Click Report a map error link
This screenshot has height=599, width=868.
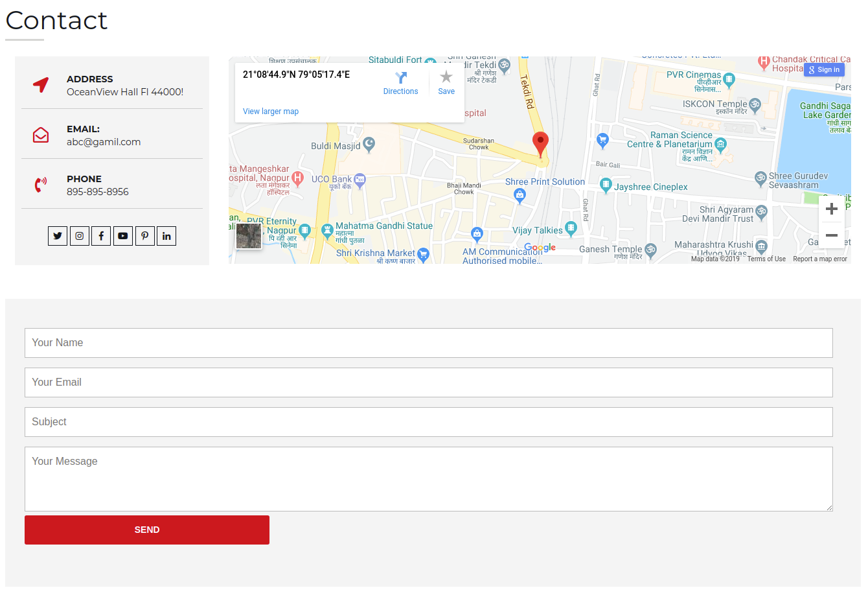(x=820, y=259)
